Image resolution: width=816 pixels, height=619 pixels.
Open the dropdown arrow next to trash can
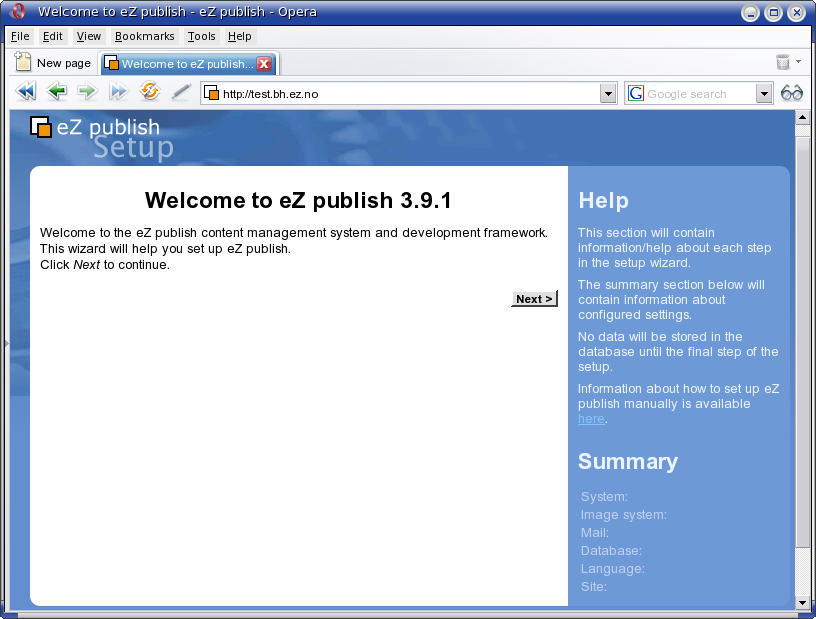(x=798, y=61)
